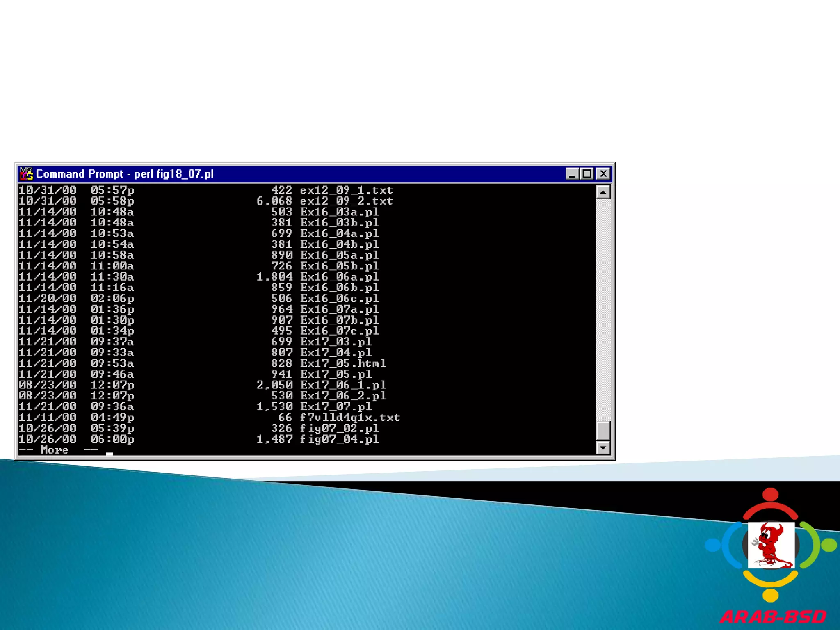840x630 pixels.
Task: Click the Ex16_06a.pl file name
Action: [339, 277]
